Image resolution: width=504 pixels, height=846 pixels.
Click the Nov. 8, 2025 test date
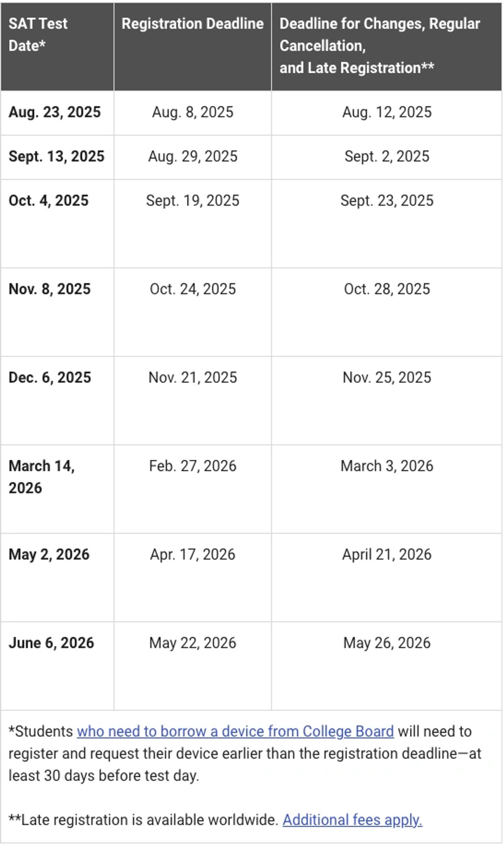(50, 289)
